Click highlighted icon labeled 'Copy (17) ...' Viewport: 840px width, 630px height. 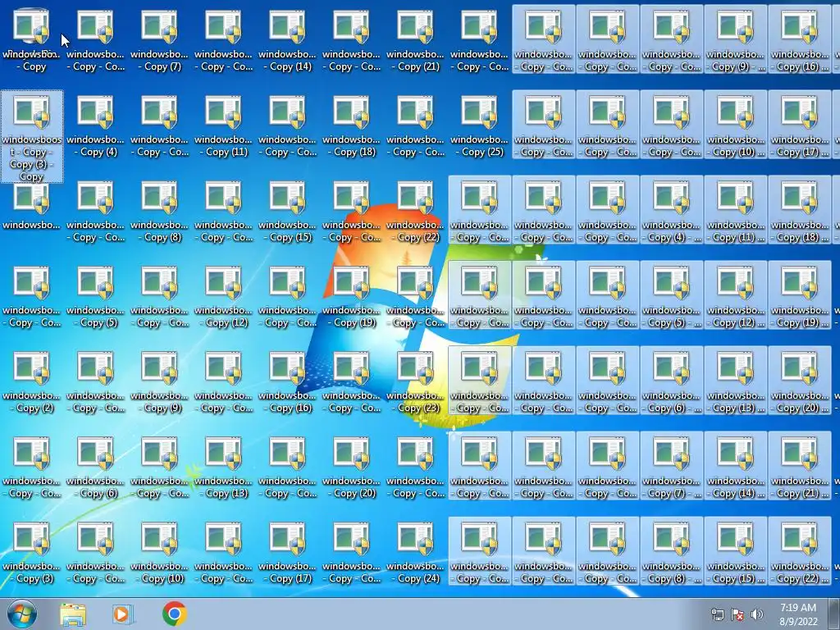799,126
